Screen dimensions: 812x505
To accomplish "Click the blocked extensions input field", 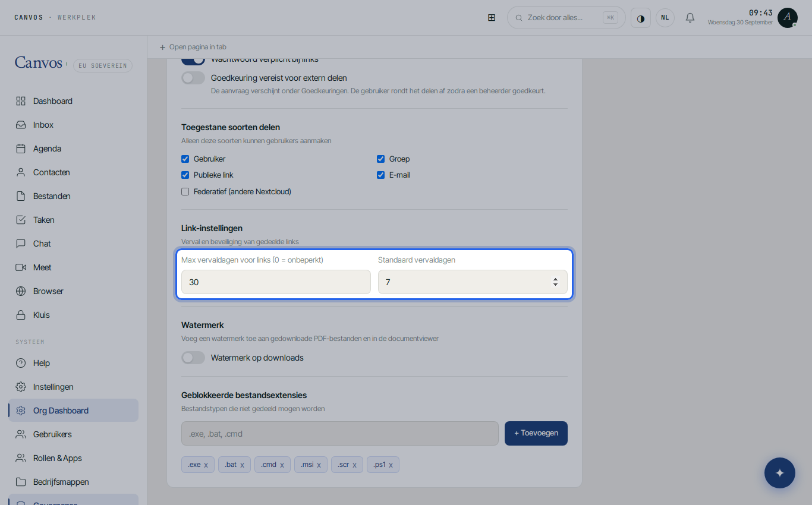I will (340, 433).
